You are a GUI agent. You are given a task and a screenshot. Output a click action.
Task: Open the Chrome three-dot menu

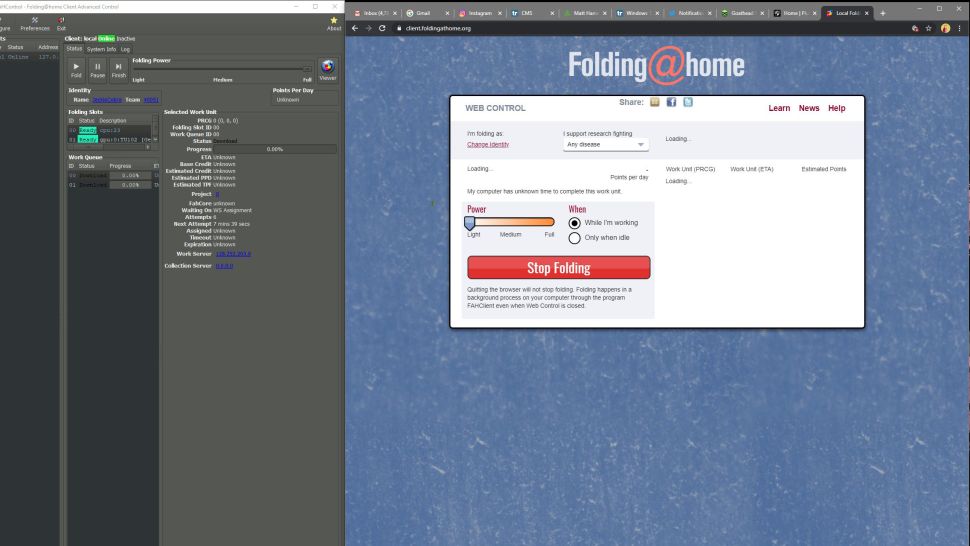960,28
